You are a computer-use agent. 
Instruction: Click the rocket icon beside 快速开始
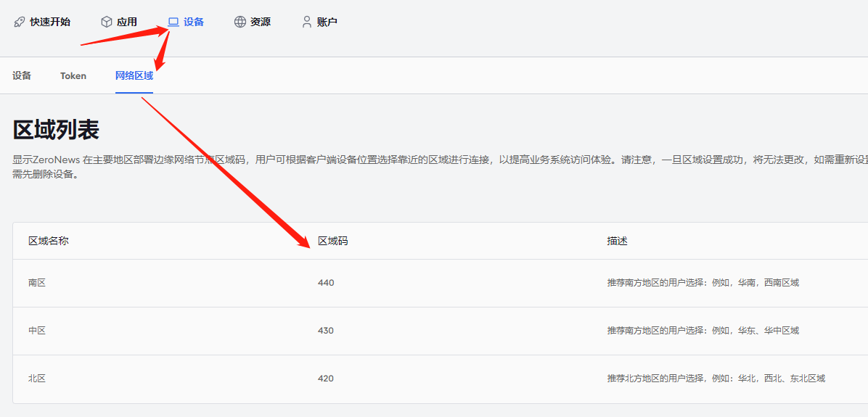(19, 22)
